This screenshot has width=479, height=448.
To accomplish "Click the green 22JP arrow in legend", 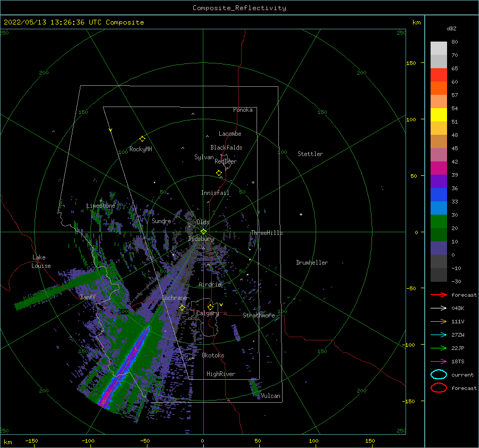I will (x=439, y=348).
